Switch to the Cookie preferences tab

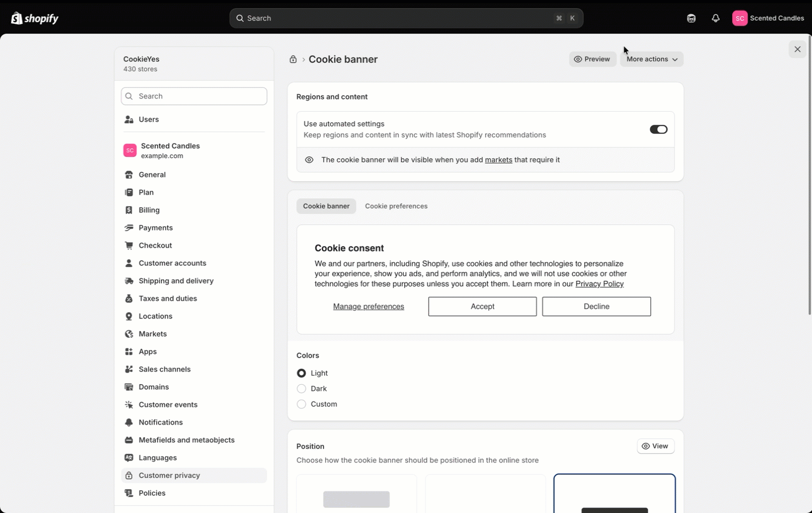(396, 206)
